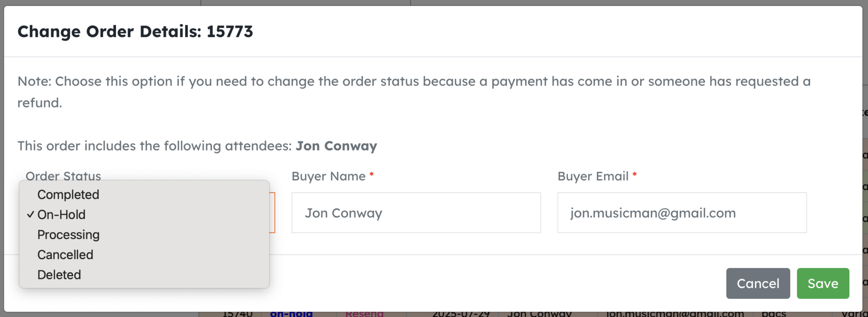Choose the Deleted status option
Screen dimensions: 868x317
point(59,275)
